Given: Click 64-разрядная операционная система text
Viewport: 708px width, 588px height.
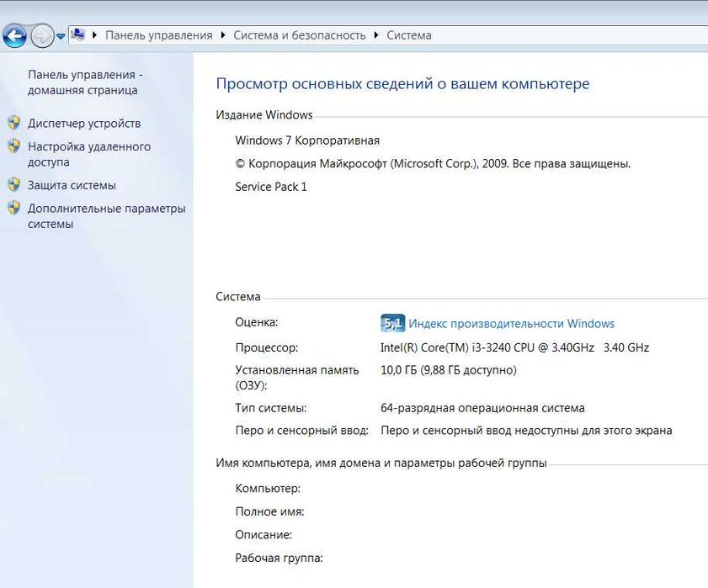Looking at the screenshot, I should pyautogui.click(x=482, y=408).
